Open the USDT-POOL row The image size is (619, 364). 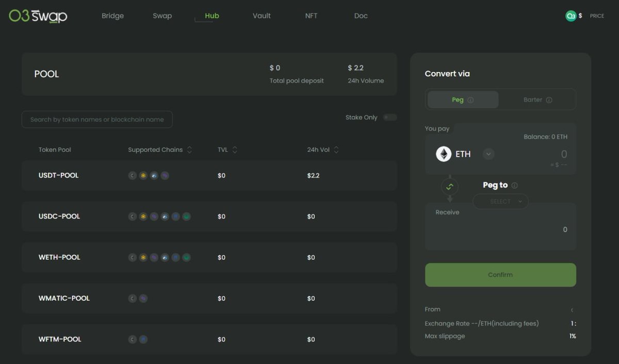coord(209,176)
